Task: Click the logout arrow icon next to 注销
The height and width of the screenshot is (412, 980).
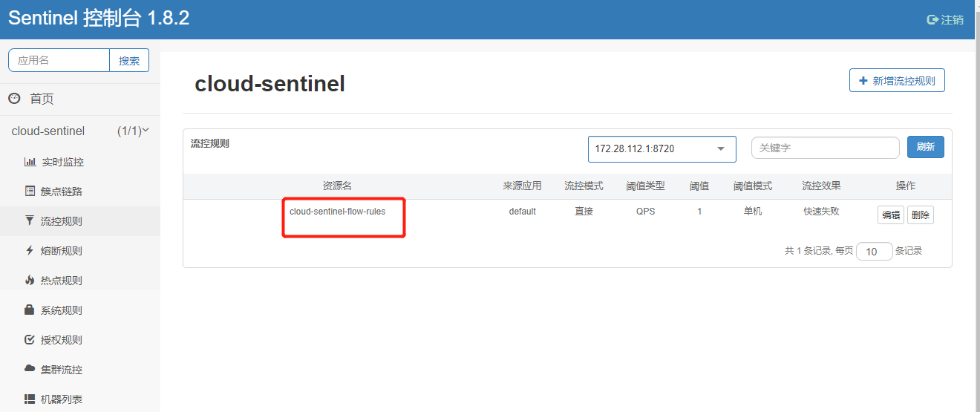Action: tap(933, 20)
